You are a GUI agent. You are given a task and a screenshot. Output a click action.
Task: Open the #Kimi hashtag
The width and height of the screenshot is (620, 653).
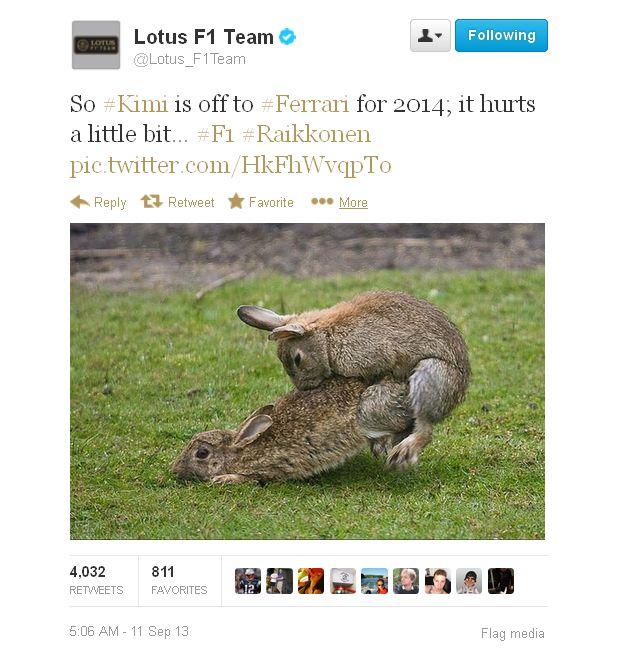(135, 104)
